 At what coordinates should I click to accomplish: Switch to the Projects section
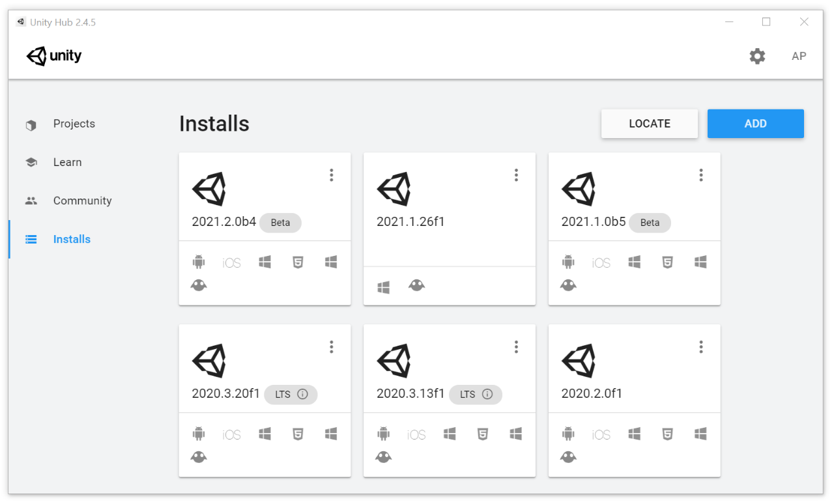(74, 123)
